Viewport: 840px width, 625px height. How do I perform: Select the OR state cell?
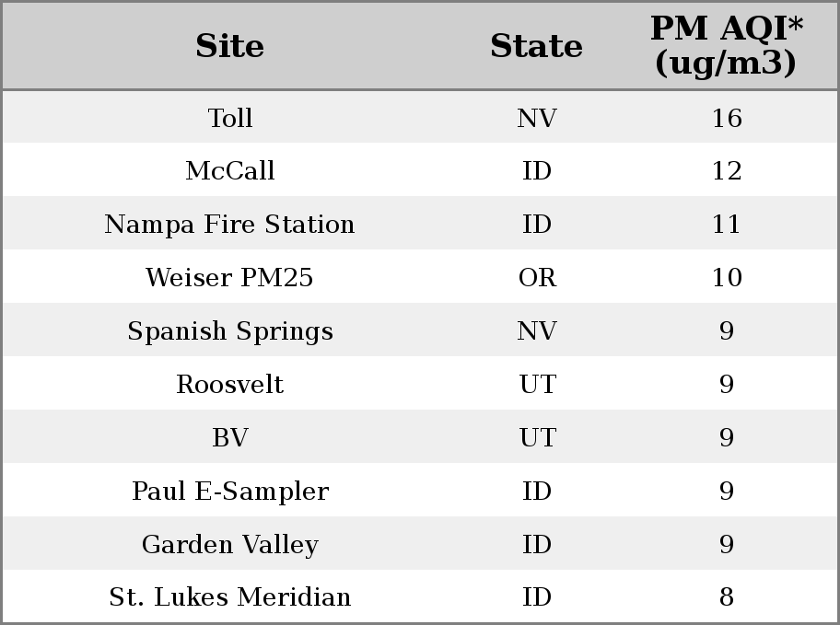[x=537, y=277]
